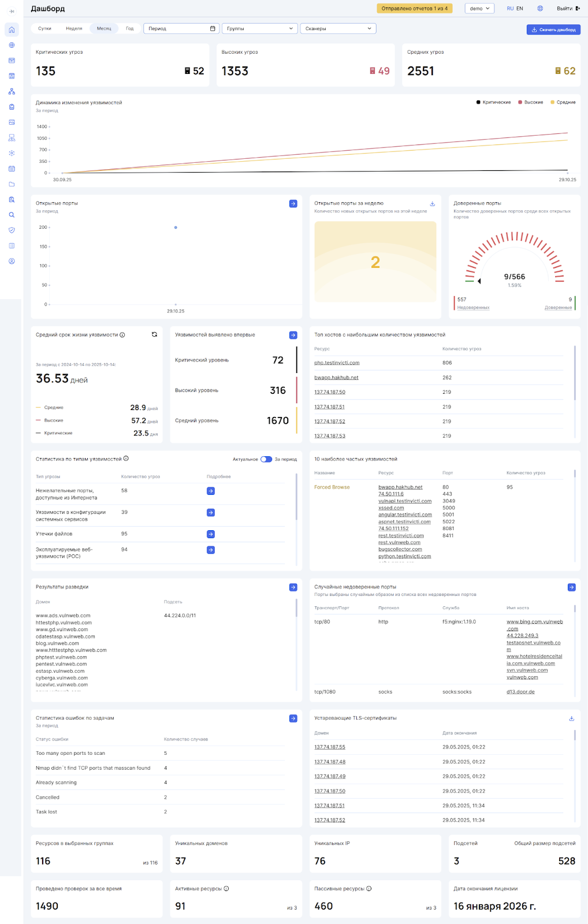This screenshot has width=588, height=924.
Task: Click the magnifier search icon in the sidebar
Action: point(12,215)
